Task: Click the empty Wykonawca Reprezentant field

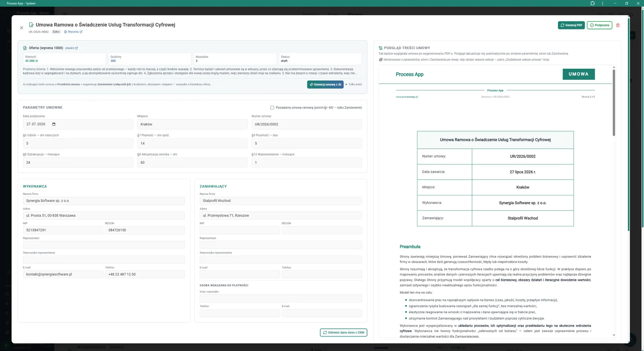Action: pyautogui.click(x=104, y=245)
